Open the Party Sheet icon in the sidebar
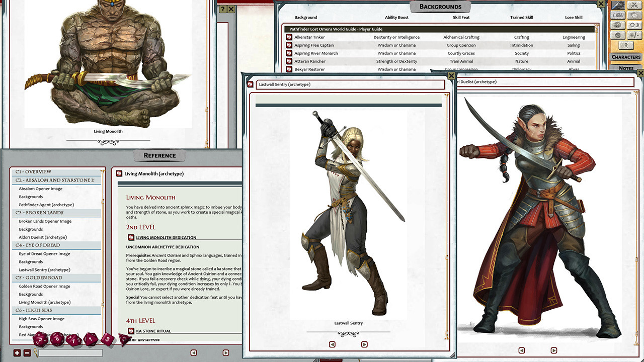Screen dimensions: 644x362 click(x=617, y=15)
